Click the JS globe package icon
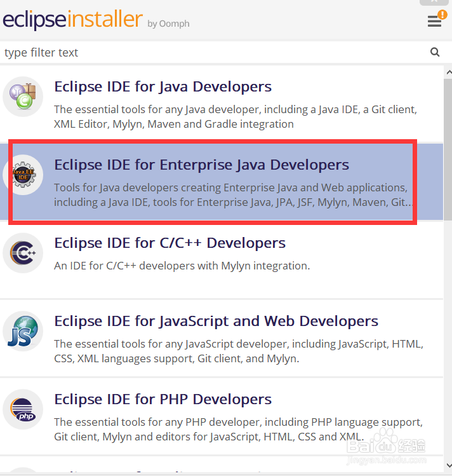Screen dimensions: 452x476 click(23, 331)
